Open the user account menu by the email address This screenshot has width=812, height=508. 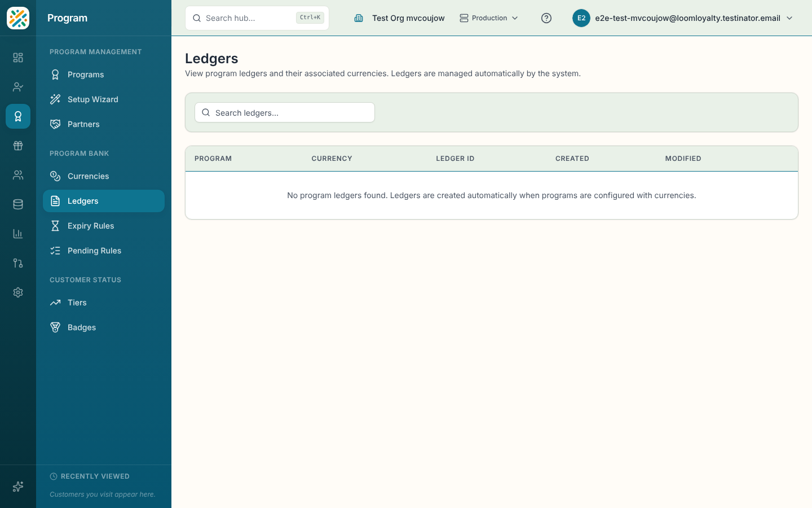tap(683, 18)
